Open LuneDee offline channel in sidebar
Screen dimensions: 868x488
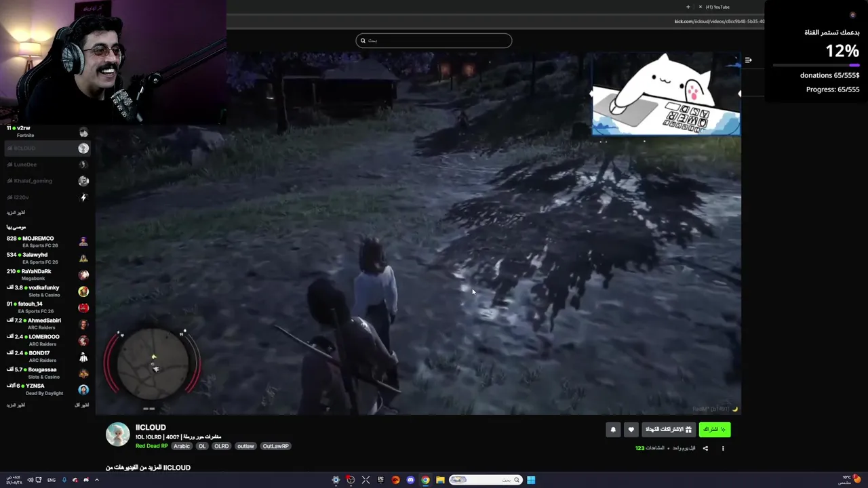click(x=47, y=165)
